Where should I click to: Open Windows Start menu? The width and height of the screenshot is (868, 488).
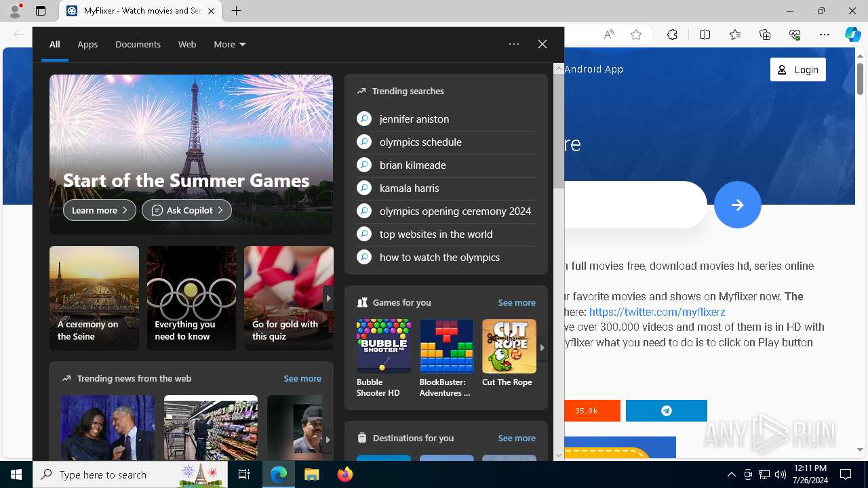(16, 474)
